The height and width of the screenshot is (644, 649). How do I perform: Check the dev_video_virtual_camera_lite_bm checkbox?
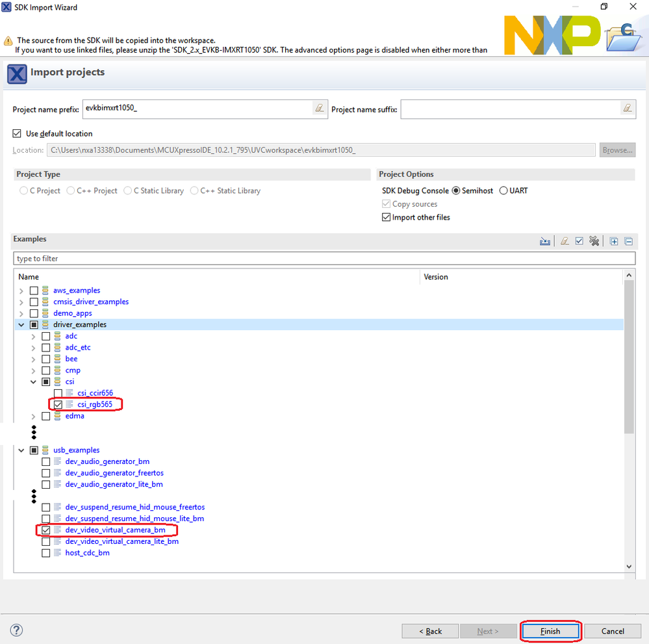46,542
